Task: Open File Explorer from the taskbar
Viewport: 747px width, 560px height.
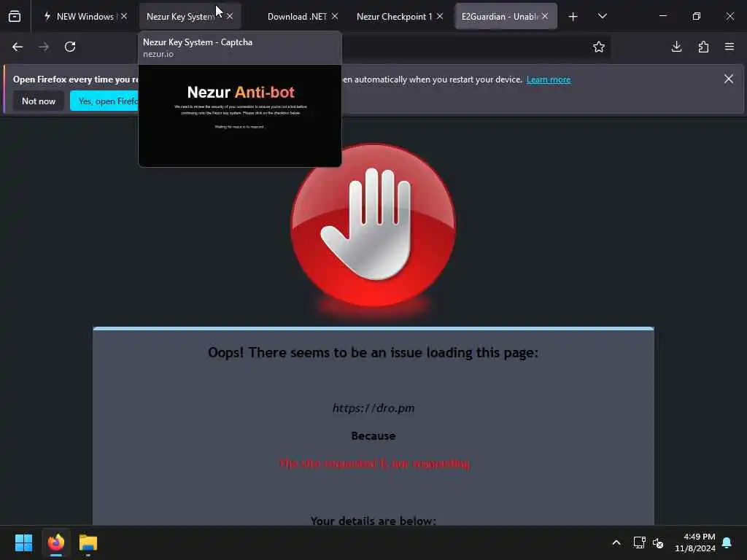Action: 88,542
